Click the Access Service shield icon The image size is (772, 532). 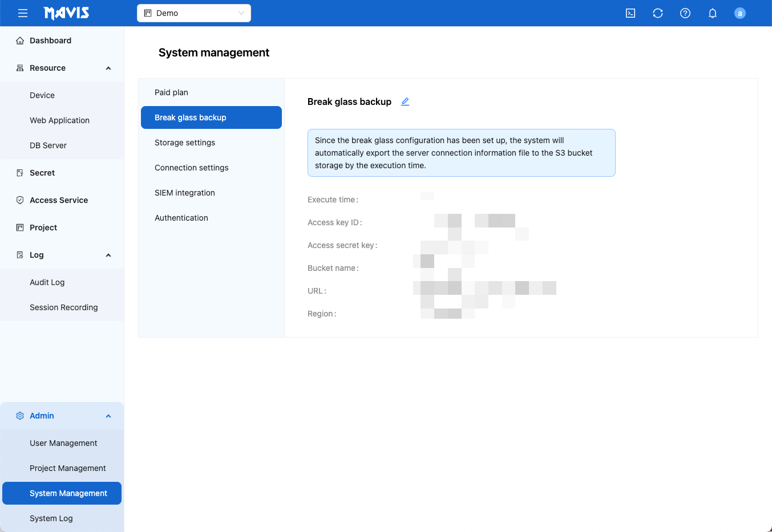pyautogui.click(x=20, y=200)
